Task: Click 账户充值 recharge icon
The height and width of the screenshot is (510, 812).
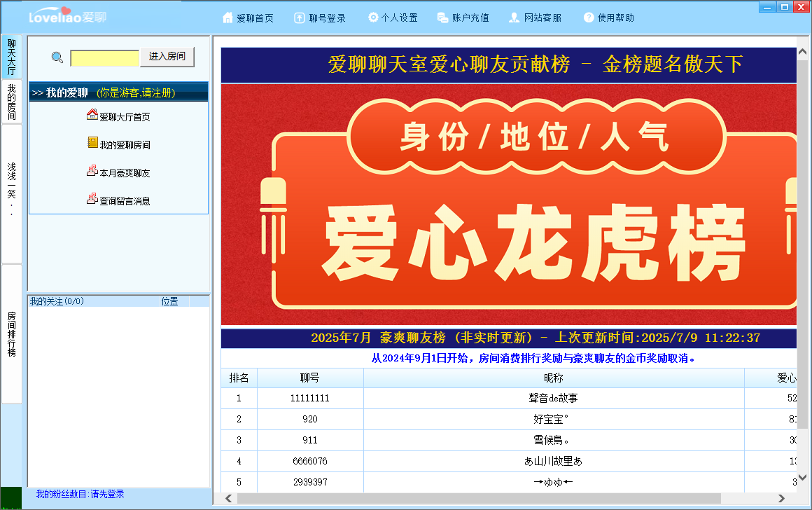Action: [x=443, y=18]
